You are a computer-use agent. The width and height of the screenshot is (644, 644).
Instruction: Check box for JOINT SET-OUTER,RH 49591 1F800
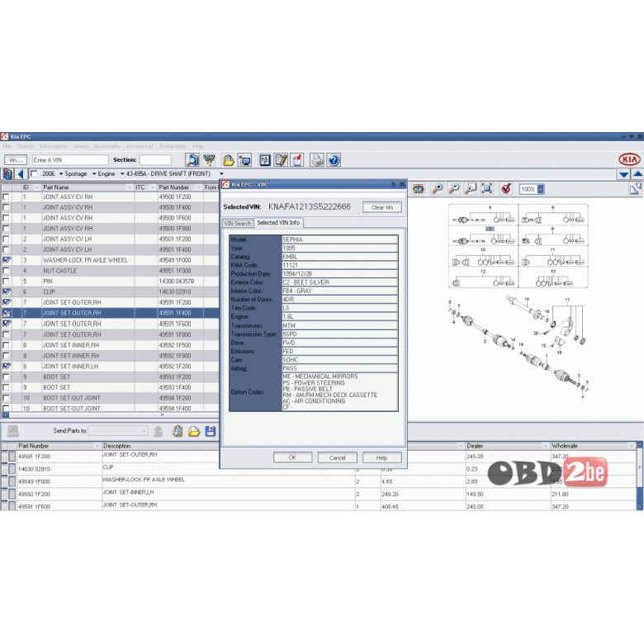(x=6, y=334)
